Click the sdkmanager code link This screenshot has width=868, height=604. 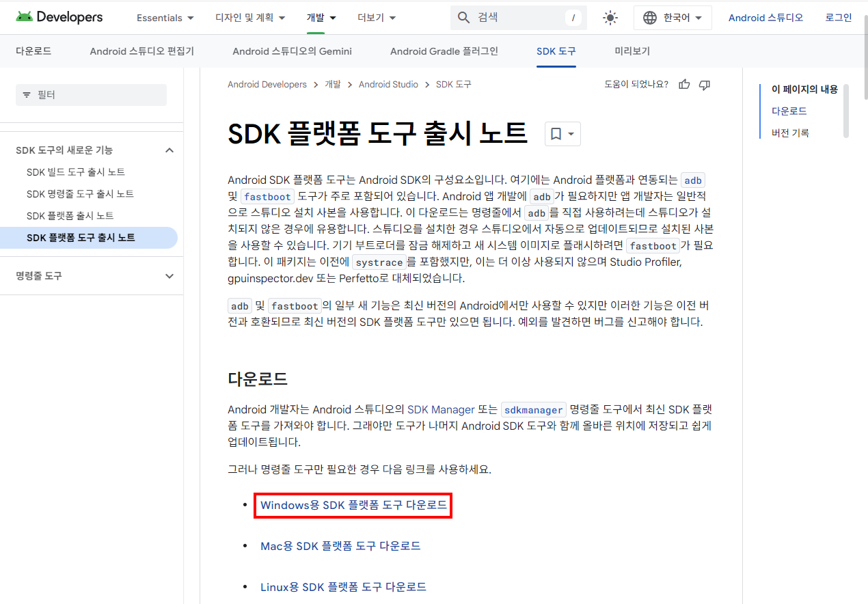(533, 410)
